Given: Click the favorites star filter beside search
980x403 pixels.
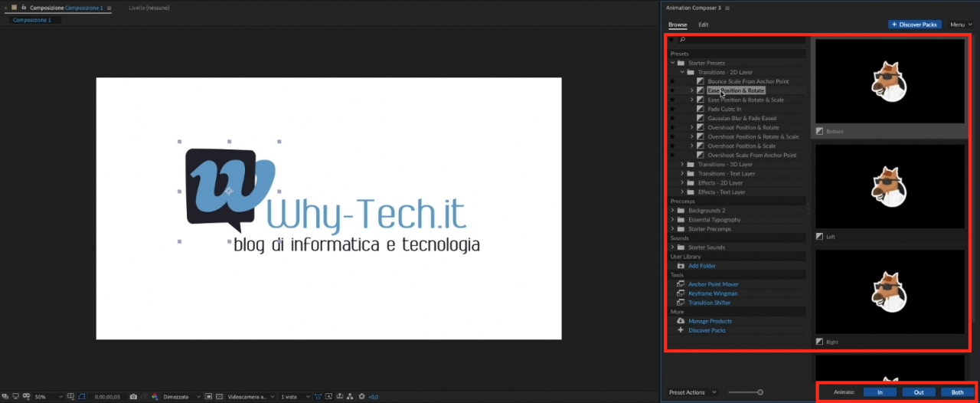Looking at the screenshot, I should click(x=672, y=39).
